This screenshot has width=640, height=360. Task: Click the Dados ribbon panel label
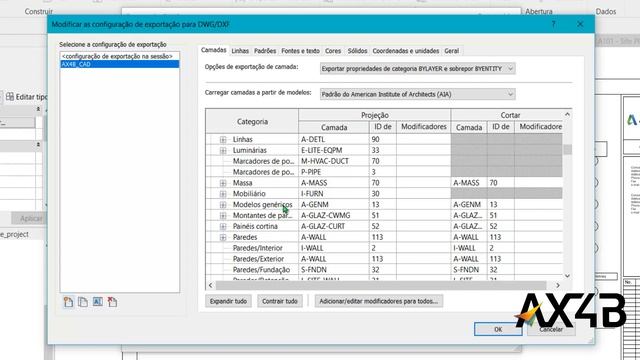pos(606,11)
